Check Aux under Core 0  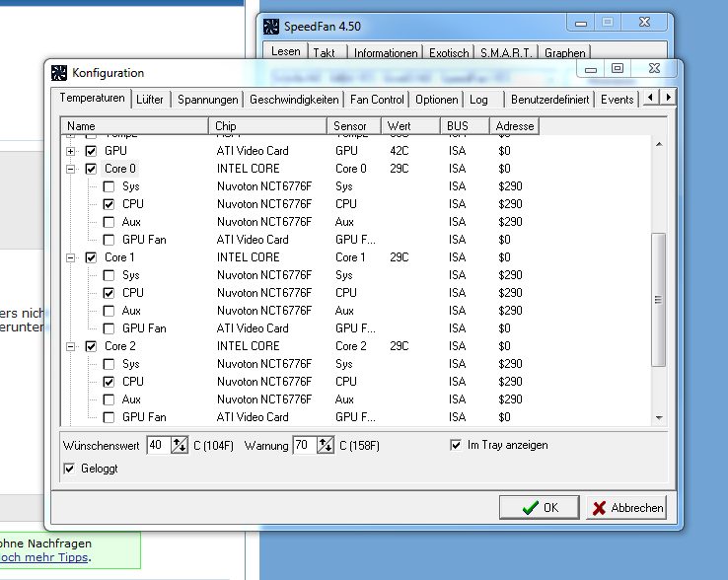(x=109, y=222)
